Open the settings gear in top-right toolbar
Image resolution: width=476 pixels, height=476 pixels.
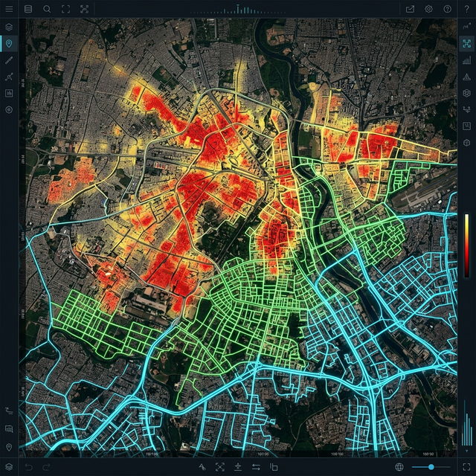click(429, 9)
